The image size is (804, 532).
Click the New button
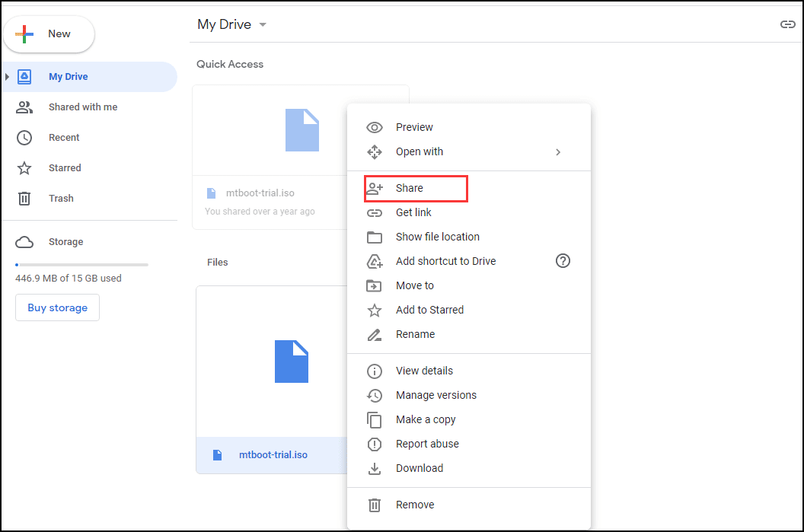point(49,34)
